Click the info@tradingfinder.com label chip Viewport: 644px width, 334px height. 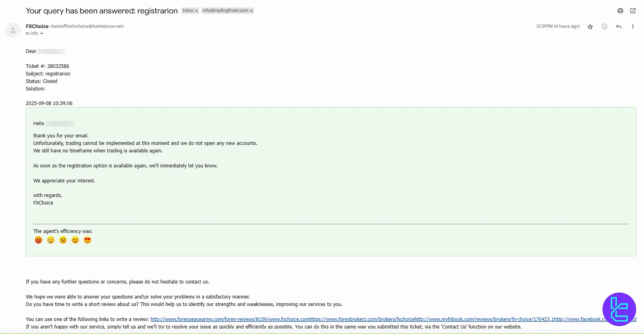pos(225,11)
